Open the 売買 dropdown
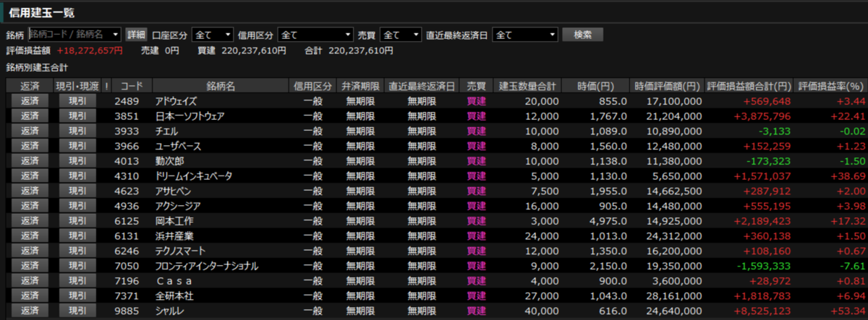This screenshot has height=320, width=868. coord(401,34)
